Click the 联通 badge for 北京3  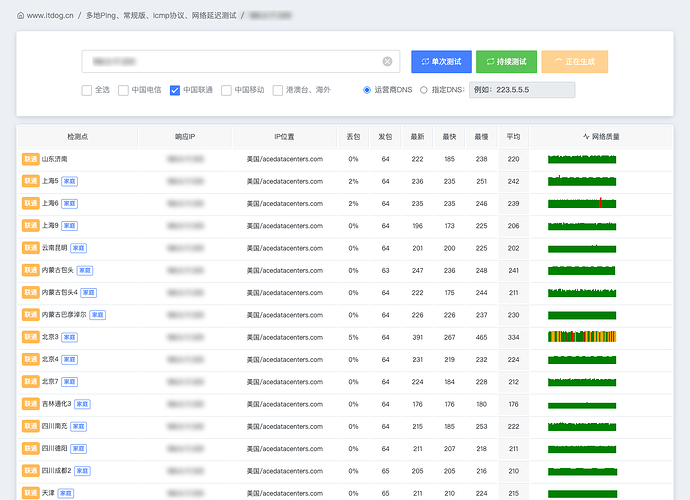coord(31,337)
